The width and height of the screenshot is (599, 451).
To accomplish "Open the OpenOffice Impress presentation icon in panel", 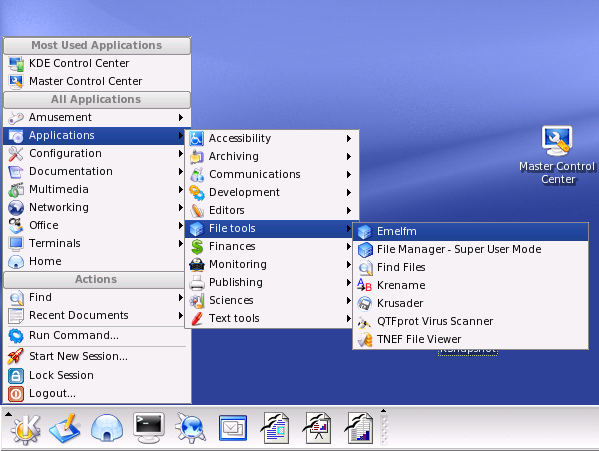I will click(x=317, y=428).
